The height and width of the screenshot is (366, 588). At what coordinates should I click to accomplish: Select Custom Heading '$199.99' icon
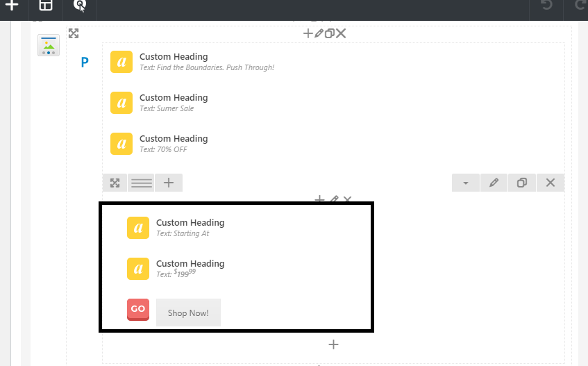(x=138, y=269)
